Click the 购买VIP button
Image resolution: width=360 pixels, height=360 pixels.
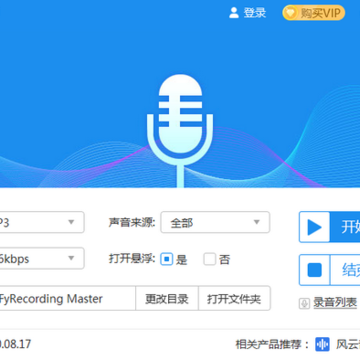tap(314, 13)
